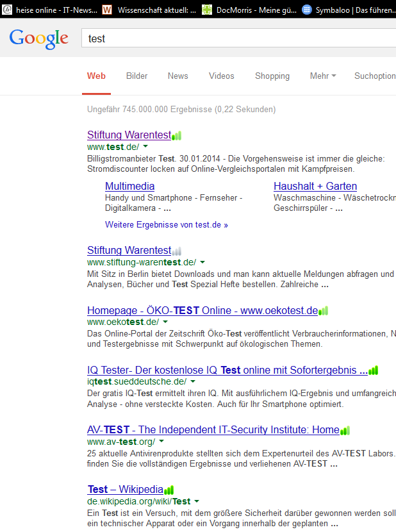
Task: Open the second Stiftung Warentest result link
Action: click(129, 251)
